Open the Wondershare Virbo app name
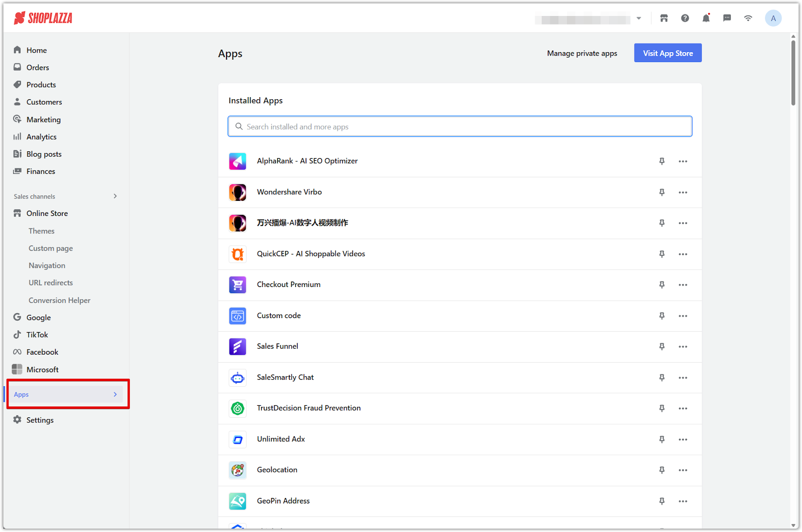The width and height of the screenshot is (802, 532). [x=289, y=192]
